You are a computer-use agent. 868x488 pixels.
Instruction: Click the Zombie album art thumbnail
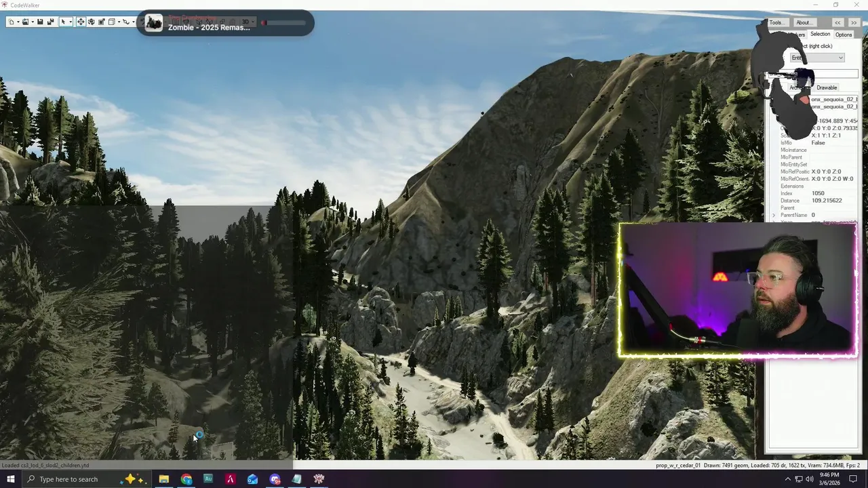point(154,24)
